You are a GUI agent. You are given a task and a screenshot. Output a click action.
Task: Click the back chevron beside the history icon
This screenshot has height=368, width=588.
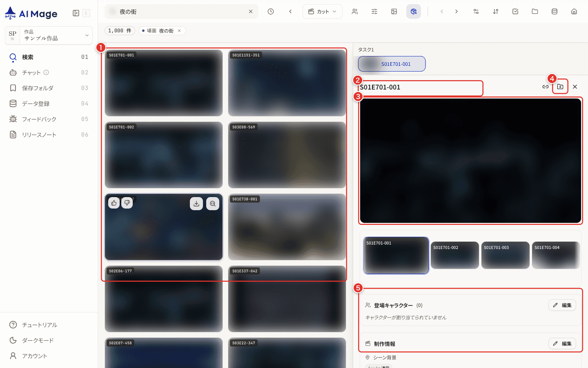coord(290,11)
